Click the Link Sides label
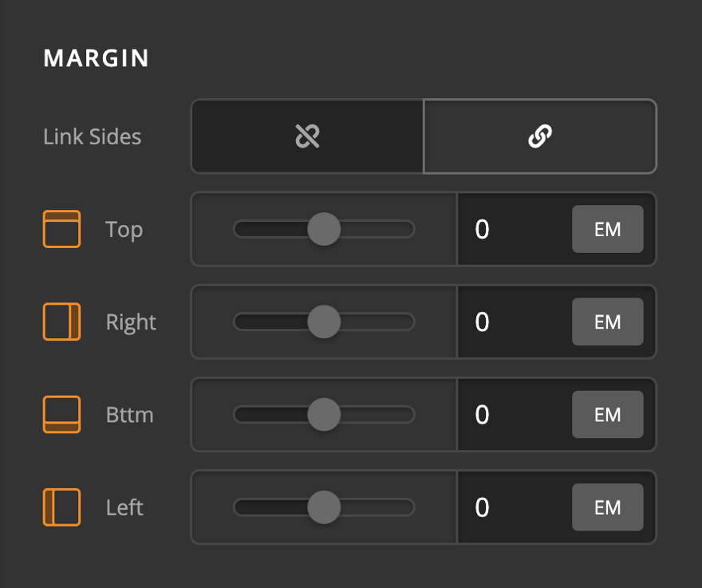The height and width of the screenshot is (588, 702). coord(92,136)
